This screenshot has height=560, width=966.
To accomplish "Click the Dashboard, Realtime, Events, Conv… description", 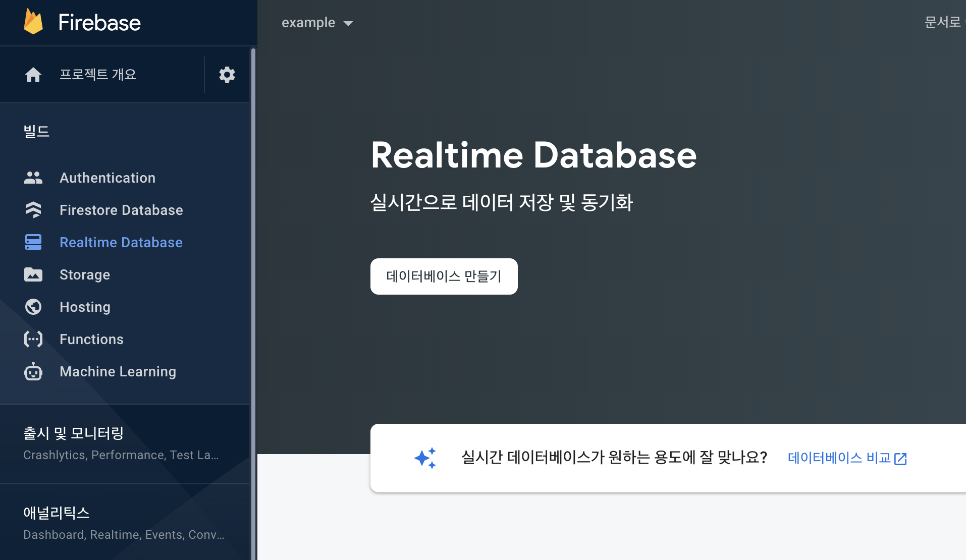I will coord(124,535).
